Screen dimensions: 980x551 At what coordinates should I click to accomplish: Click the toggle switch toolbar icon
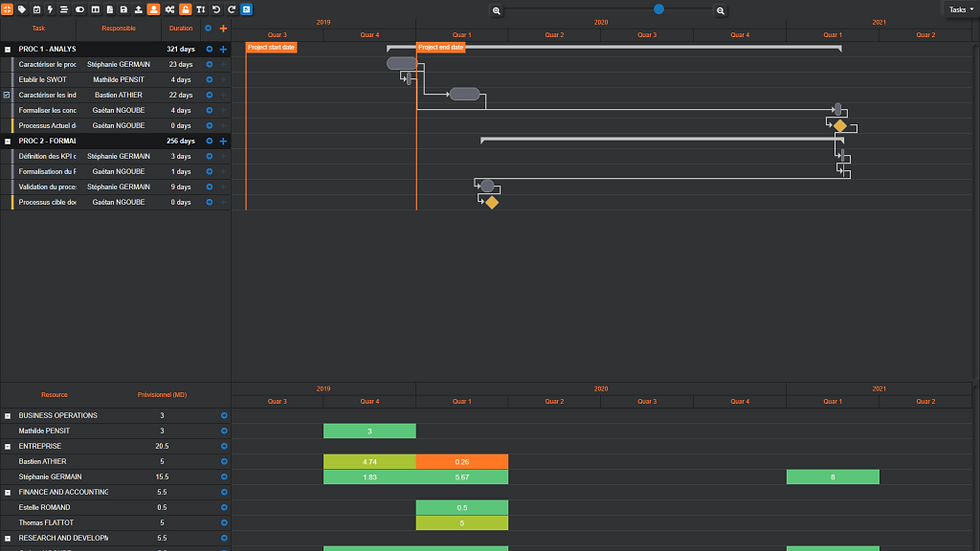[79, 9]
